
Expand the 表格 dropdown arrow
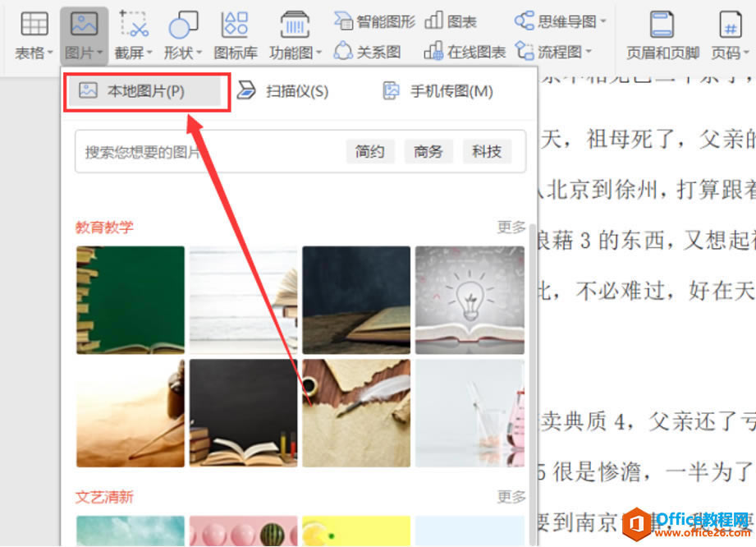50,52
